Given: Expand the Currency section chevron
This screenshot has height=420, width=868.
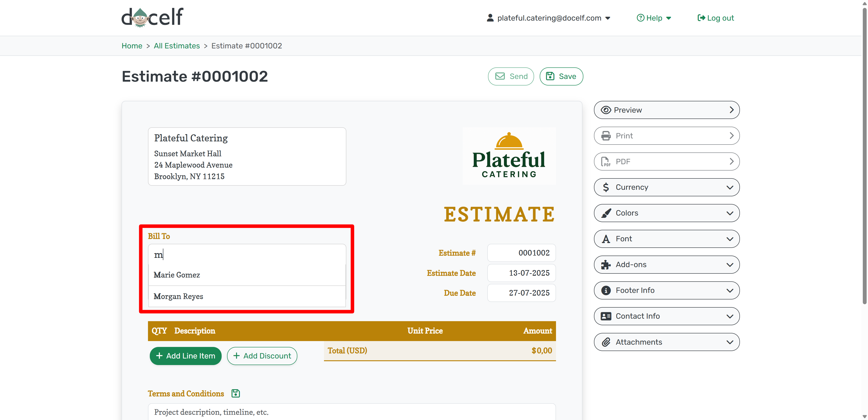Looking at the screenshot, I should click(x=730, y=187).
